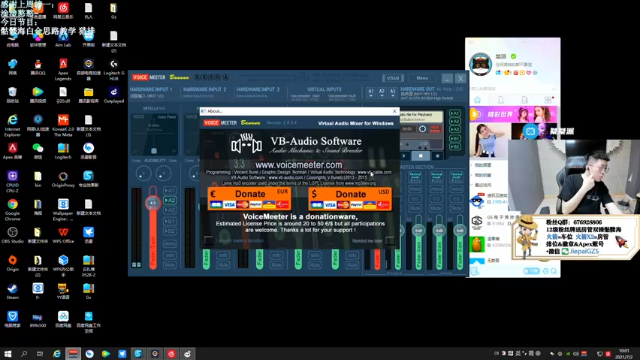
Task: Tick the 'I already made a donation' checkbox
Action: coord(209,240)
